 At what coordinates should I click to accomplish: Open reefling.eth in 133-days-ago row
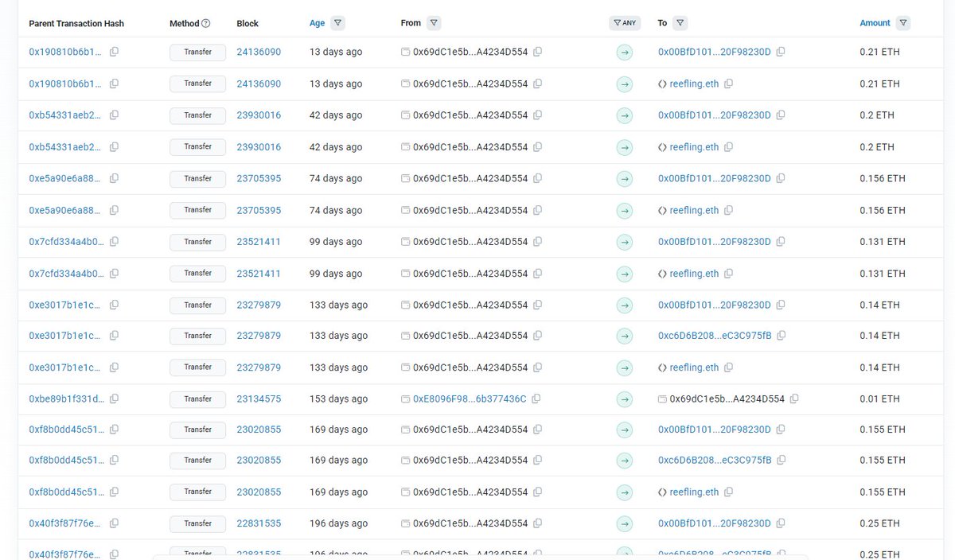point(694,367)
